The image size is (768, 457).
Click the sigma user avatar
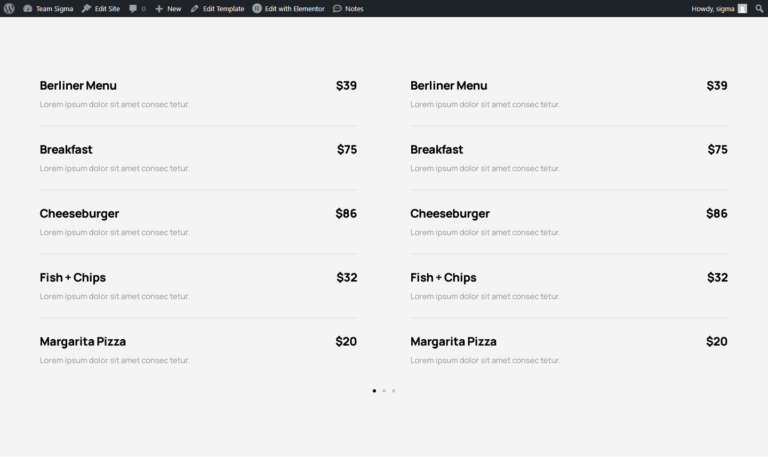742,8
